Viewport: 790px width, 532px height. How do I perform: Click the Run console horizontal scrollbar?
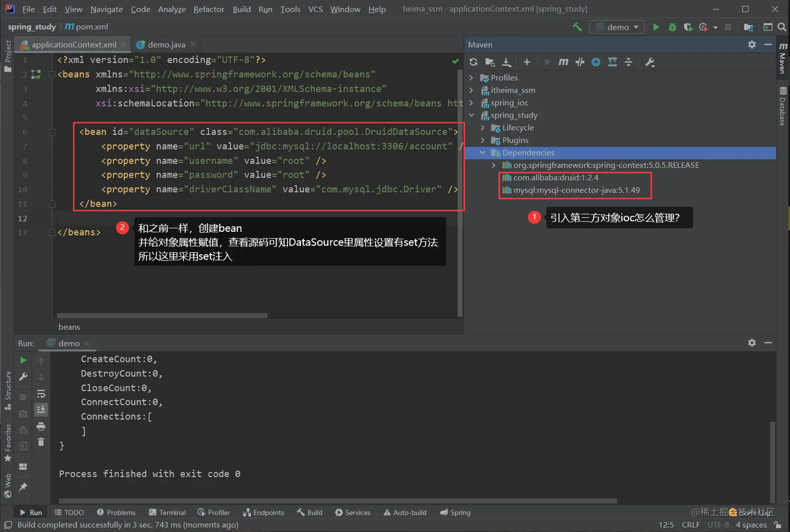tap(338, 501)
